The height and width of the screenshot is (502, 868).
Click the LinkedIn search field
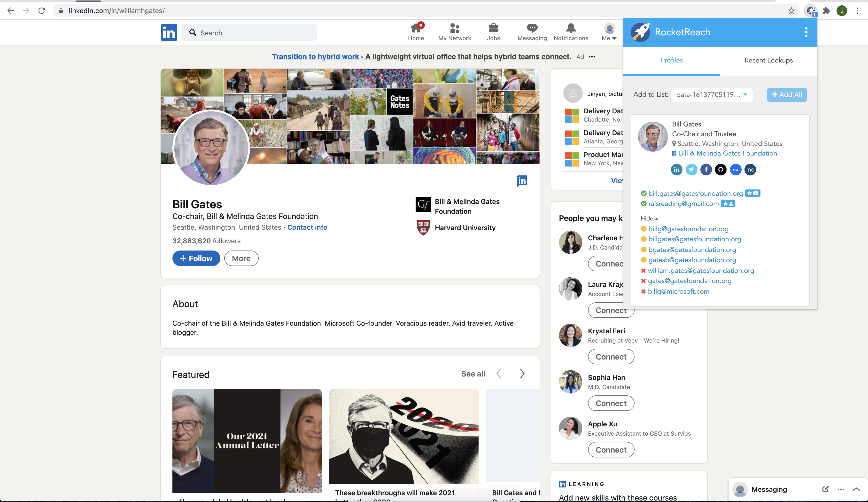coord(249,33)
